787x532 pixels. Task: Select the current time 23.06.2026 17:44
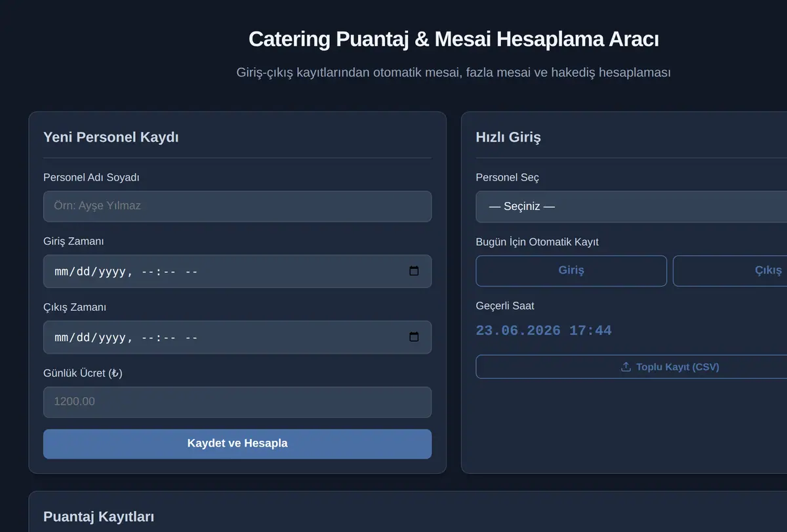544,331
